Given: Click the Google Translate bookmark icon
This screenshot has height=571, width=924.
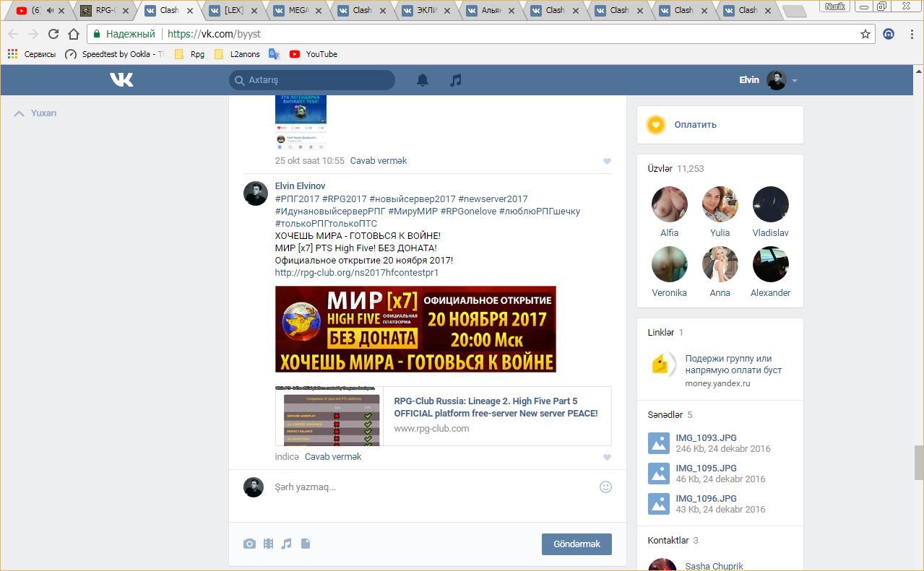Looking at the screenshot, I should pyautogui.click(x=274, y=54).
